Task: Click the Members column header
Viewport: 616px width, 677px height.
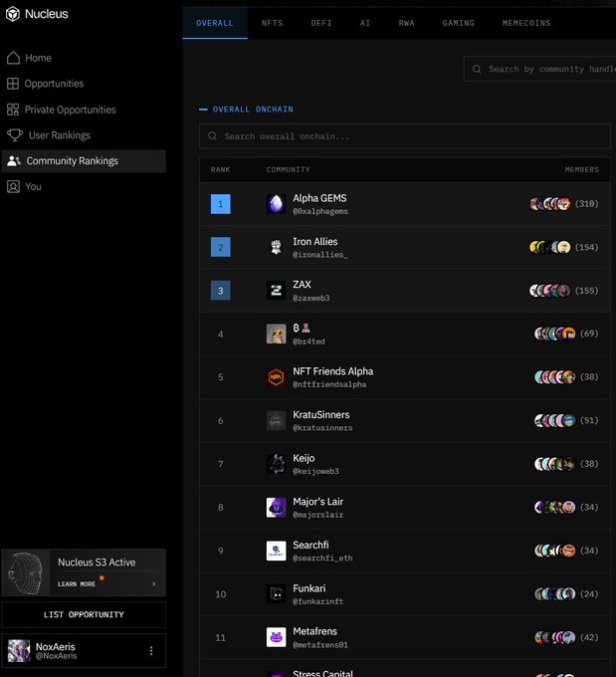Action: click(582, 169)
